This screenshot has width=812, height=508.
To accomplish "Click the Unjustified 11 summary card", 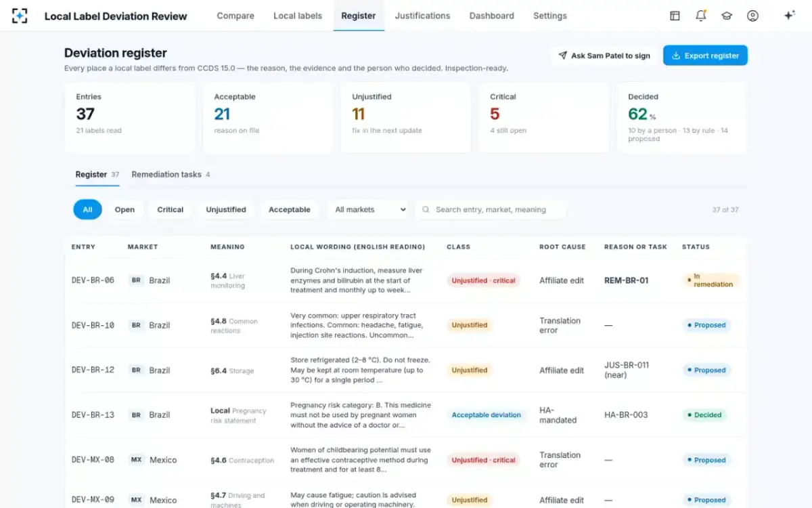I will pos(406,118).
